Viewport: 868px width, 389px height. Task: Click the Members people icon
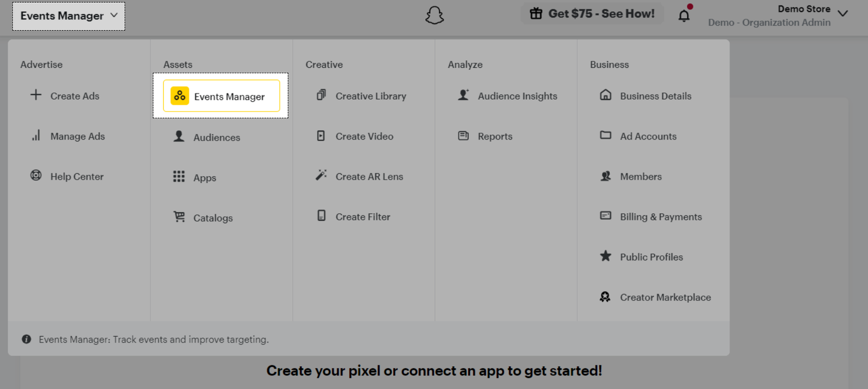605,176
